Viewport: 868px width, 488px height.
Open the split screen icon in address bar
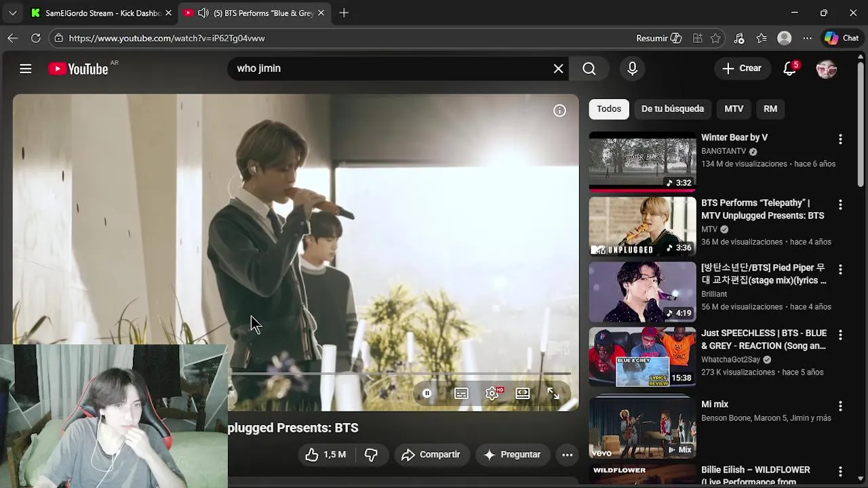click(697, 39)
